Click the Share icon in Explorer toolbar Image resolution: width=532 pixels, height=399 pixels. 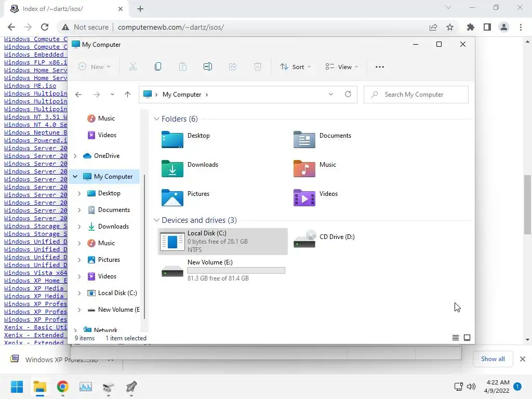click(233, 67)
